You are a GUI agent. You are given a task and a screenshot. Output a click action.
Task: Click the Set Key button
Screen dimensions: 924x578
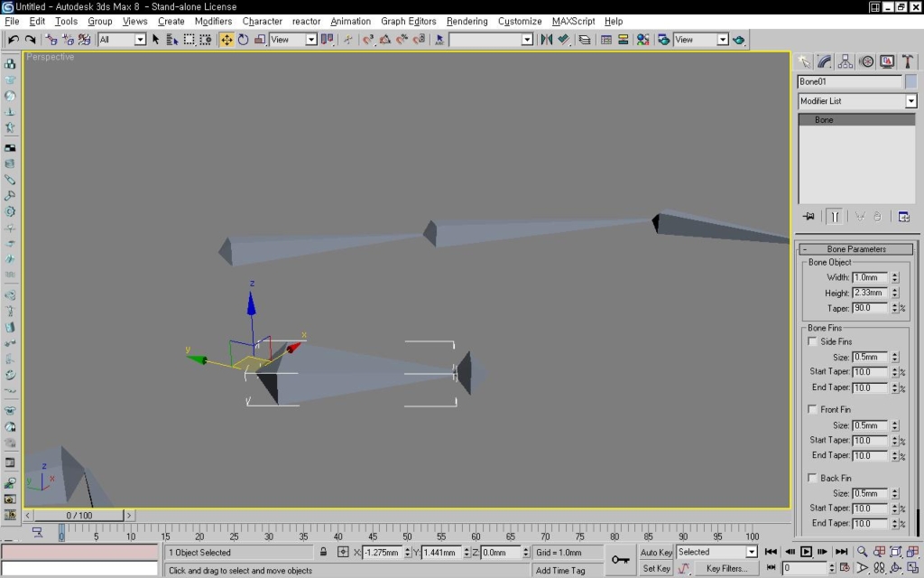[656, 569]
